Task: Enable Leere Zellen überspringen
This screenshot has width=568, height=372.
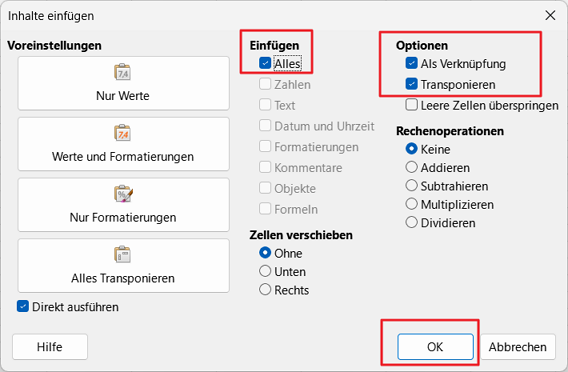Action: 412,105
